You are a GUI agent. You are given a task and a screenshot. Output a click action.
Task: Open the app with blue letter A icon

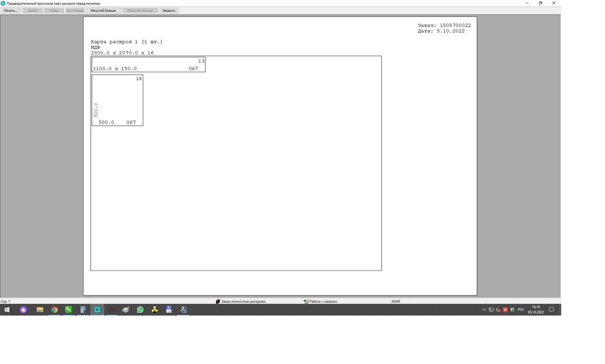183,310
